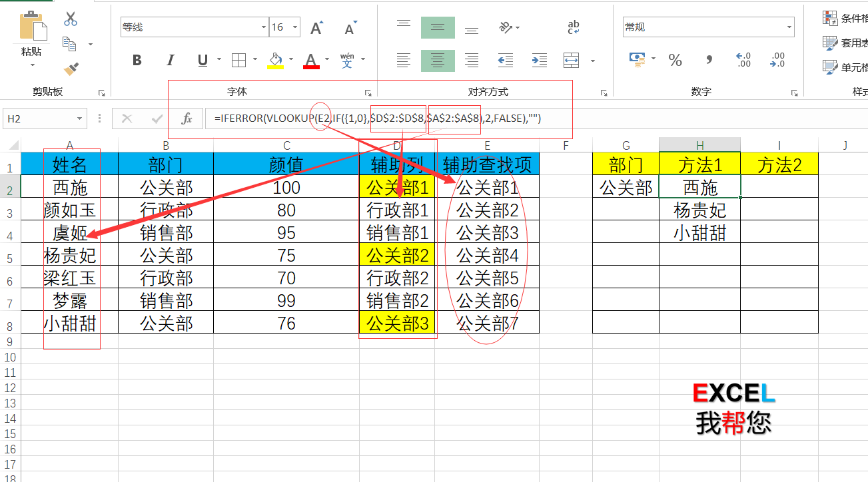Click the Copy icon
The height and width of the screenshot is (482, 868).
[x=70, y=44]
